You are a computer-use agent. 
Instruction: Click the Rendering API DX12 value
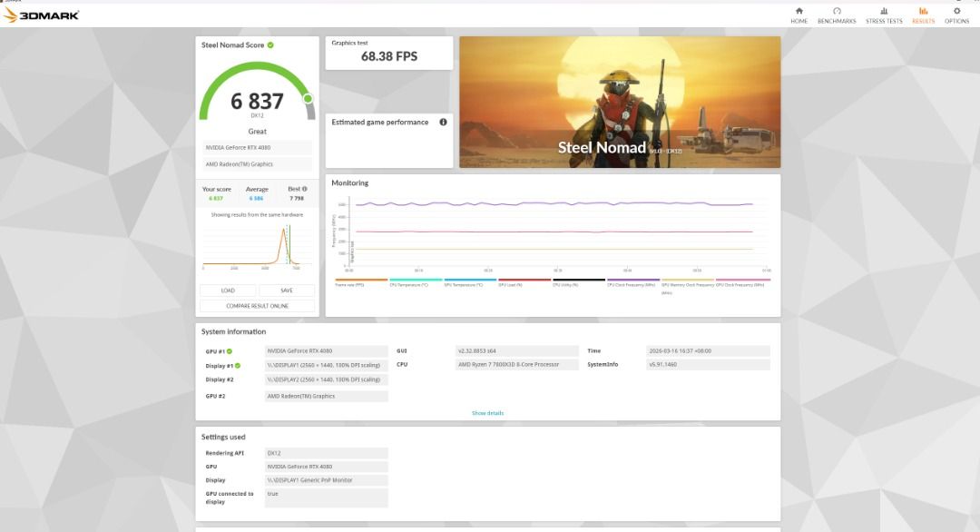click(x=327, y=453)
